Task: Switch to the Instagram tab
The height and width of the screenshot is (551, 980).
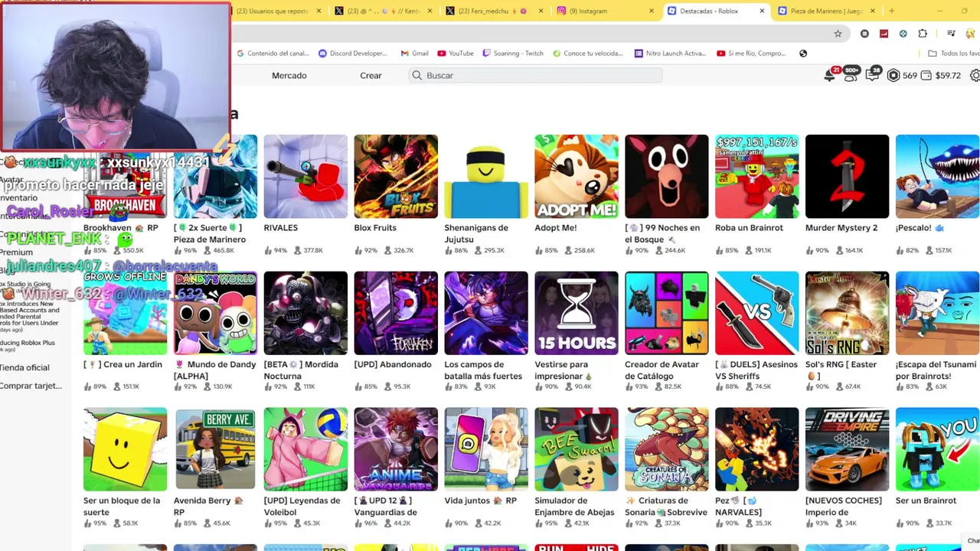Action: click(605, 11)
